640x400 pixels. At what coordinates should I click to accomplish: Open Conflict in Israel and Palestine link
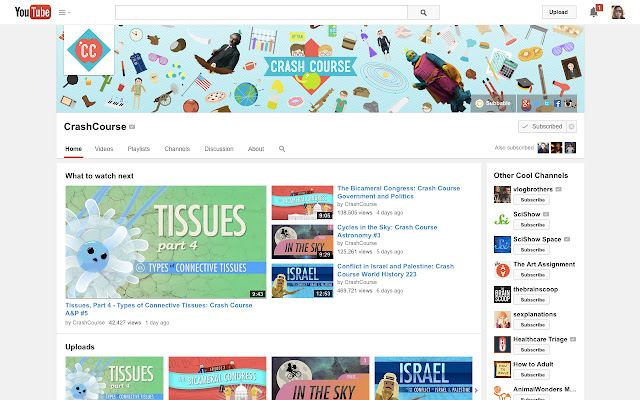[396, 270]
